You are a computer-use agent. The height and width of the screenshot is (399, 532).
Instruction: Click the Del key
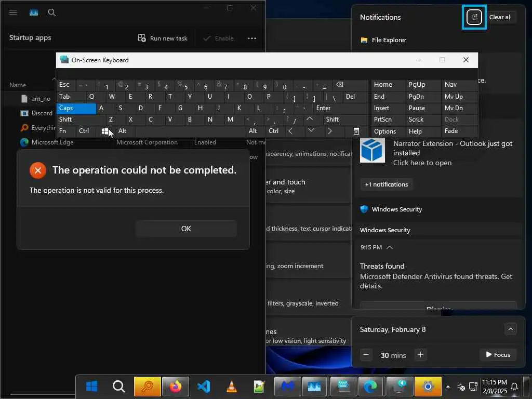coord(355,97)
